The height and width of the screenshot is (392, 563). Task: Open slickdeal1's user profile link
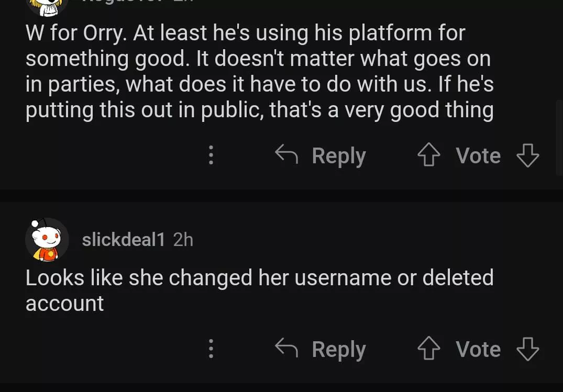(x=124, y=240)
